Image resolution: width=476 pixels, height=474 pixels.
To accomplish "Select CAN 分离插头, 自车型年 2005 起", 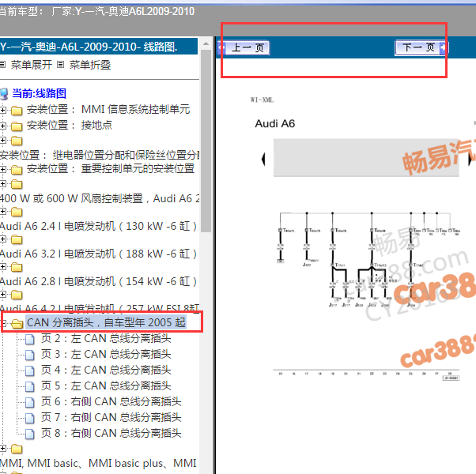I will tap(106, 322).
